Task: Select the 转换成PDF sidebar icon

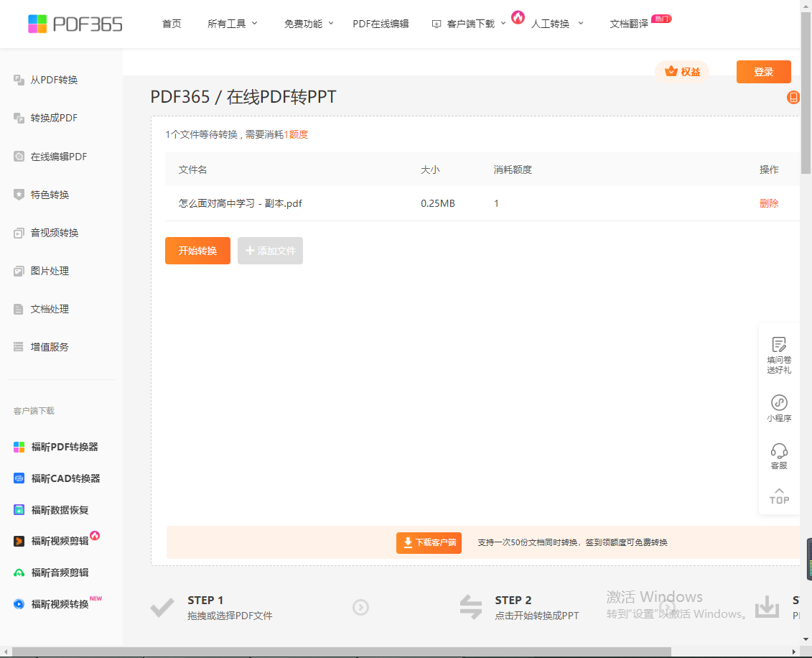Action: tap(19, 118)
